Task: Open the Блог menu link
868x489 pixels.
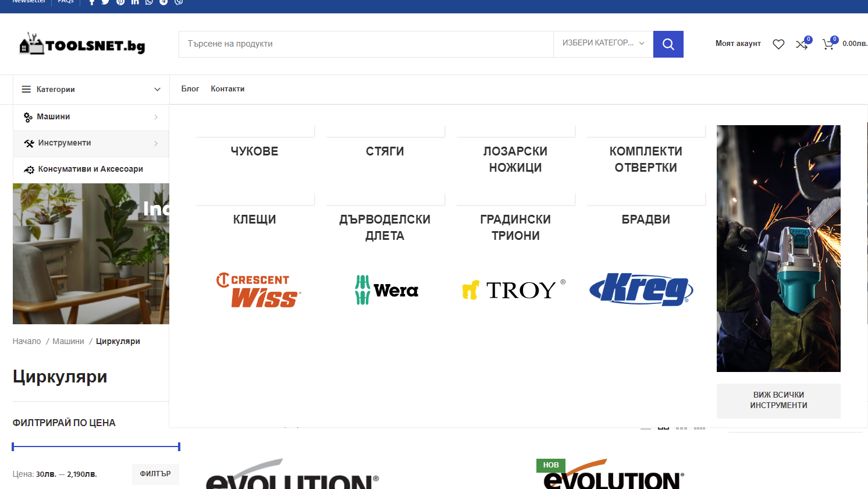Action: 190,89
